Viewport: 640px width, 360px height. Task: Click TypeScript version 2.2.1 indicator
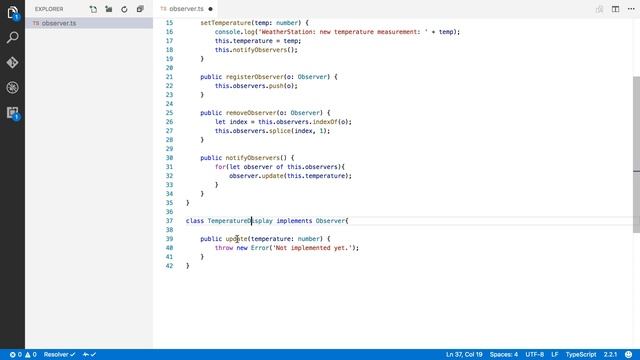tap(610, 355)
